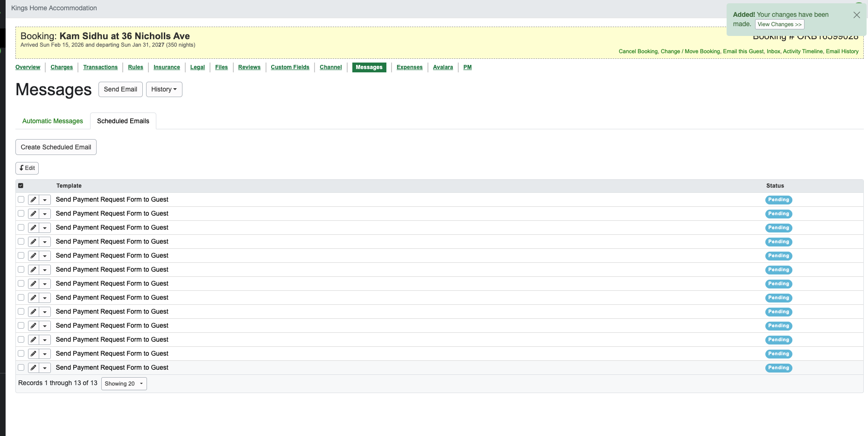Switch to the Automatic Messages tab

tap(53, 121)
